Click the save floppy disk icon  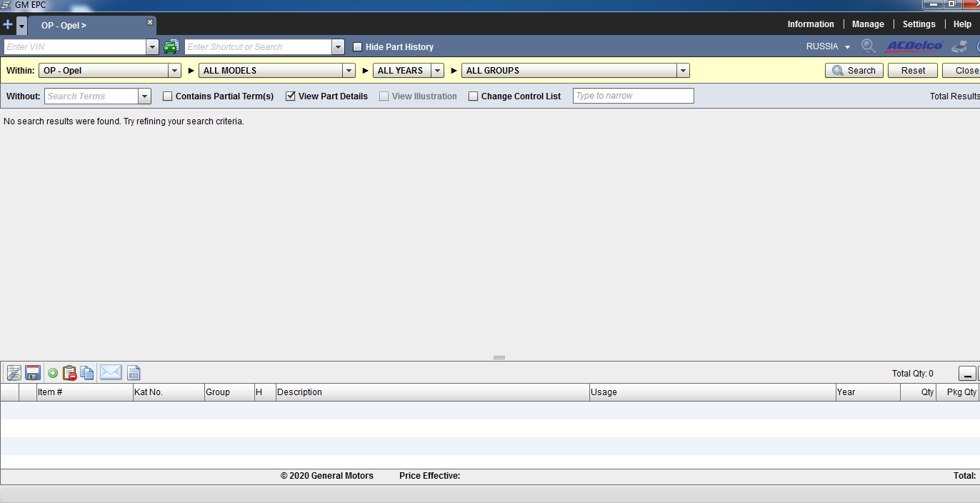click(x=33, y=373)
